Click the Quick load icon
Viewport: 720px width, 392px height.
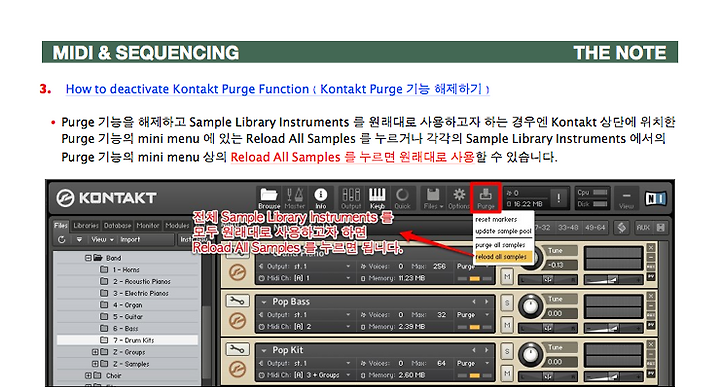pos(402,198)
